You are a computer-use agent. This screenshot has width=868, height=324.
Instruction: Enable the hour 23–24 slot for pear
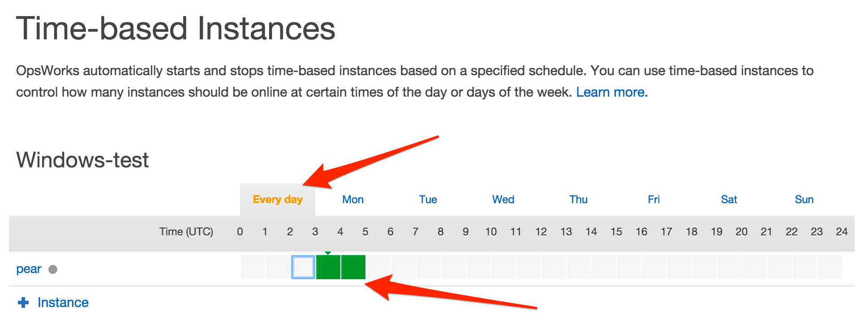tap(830, 267)
